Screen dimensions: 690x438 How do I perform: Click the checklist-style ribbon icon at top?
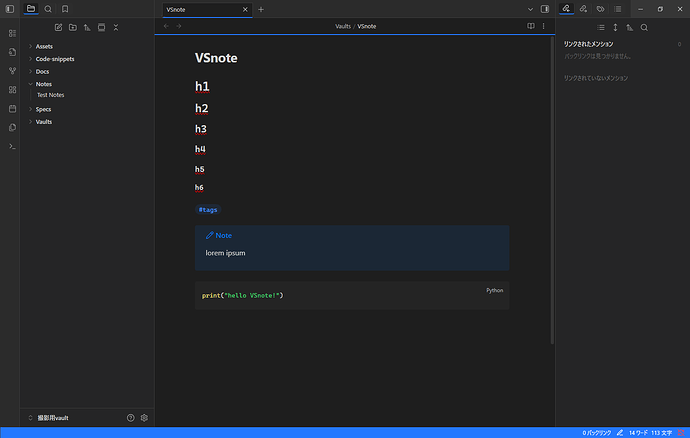12,33
